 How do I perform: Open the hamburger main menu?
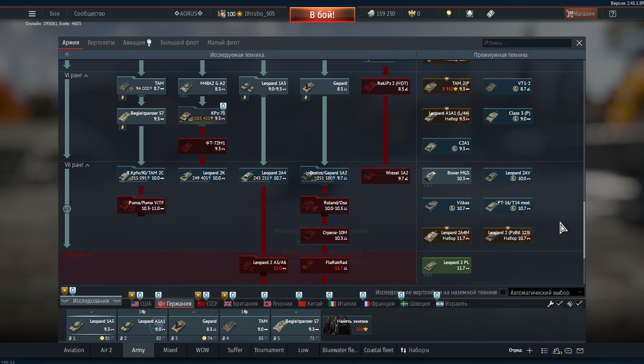pos(32,14)
